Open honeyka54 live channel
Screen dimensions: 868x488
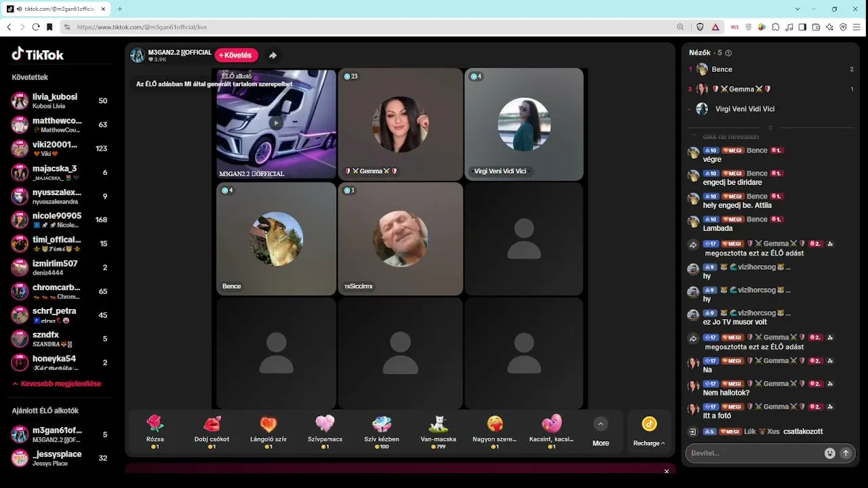[x=60, y=362]
